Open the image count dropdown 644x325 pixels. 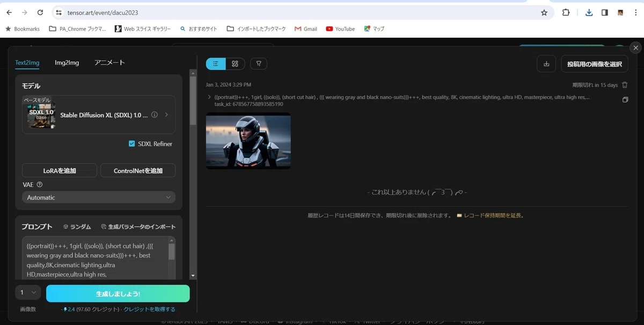28,293
